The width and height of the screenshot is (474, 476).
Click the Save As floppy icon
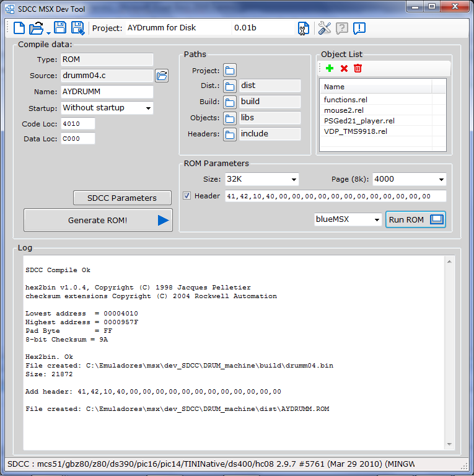(77, 28)
